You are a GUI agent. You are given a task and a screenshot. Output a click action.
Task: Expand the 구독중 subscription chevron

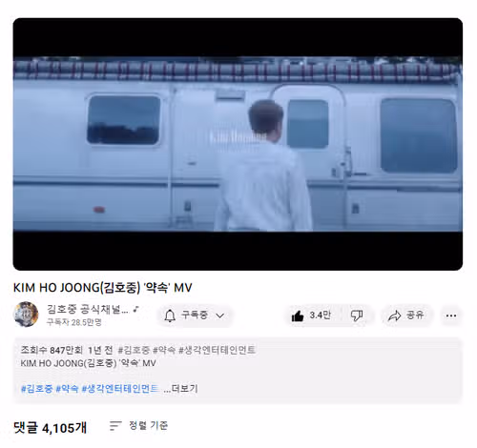(x=220, y=316)
